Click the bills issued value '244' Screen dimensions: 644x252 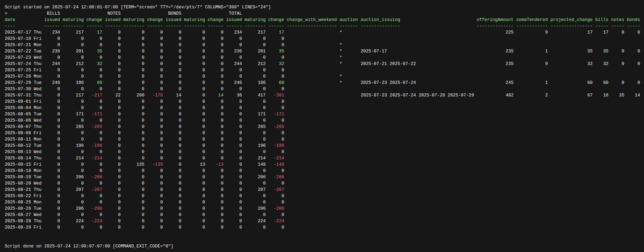pos(56,64)
